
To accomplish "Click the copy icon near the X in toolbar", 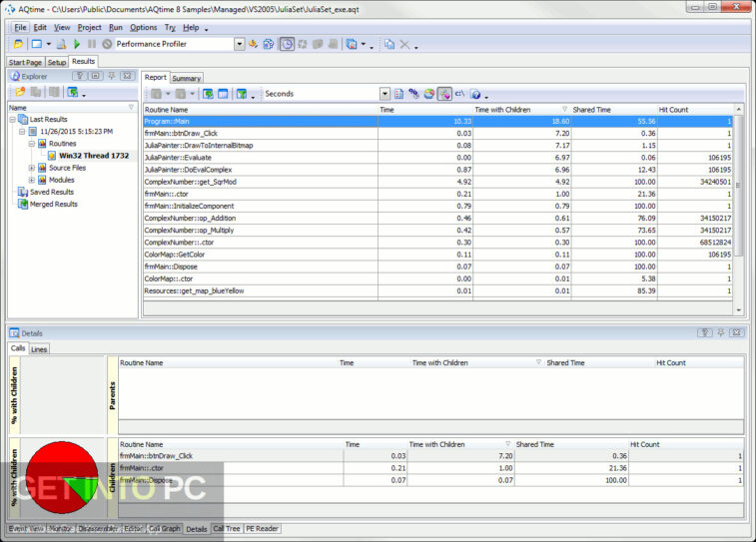I will pos(389,44).
